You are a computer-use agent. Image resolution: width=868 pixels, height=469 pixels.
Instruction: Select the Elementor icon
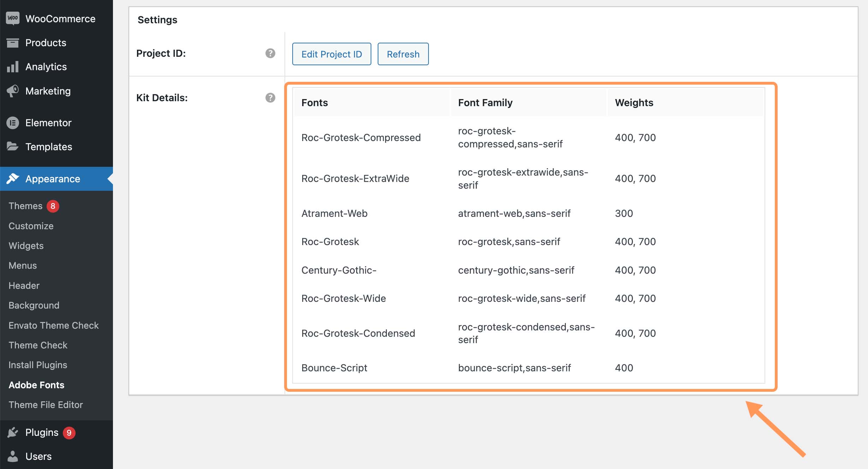coord(12,123)
